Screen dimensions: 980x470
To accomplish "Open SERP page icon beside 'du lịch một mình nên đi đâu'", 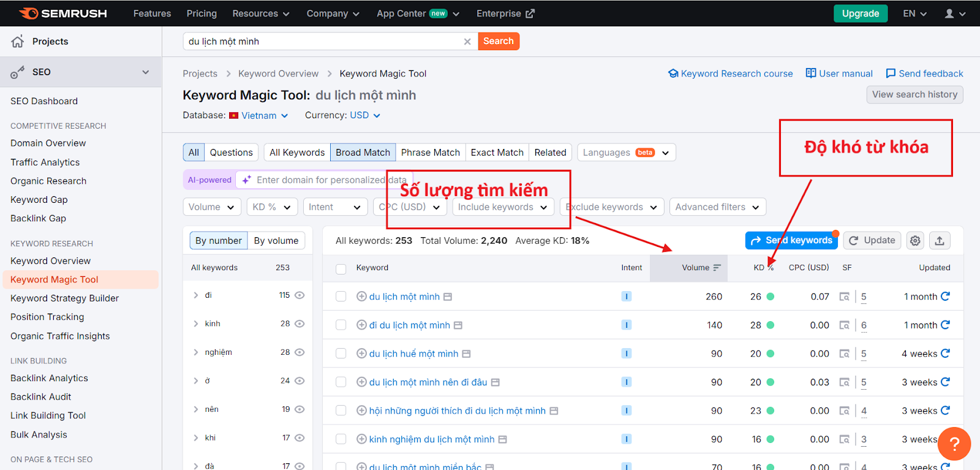I will pyautogui.click(x=496, y=382).
